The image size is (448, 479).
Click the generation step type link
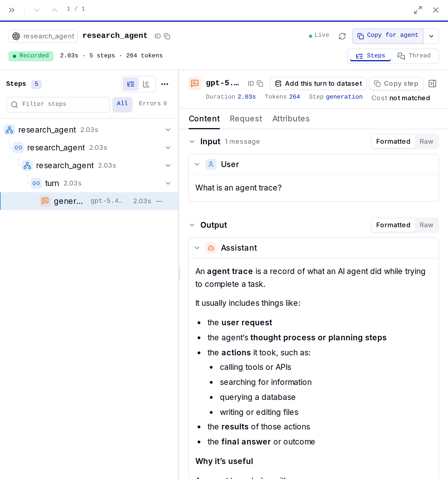click(x=344, y=97)
